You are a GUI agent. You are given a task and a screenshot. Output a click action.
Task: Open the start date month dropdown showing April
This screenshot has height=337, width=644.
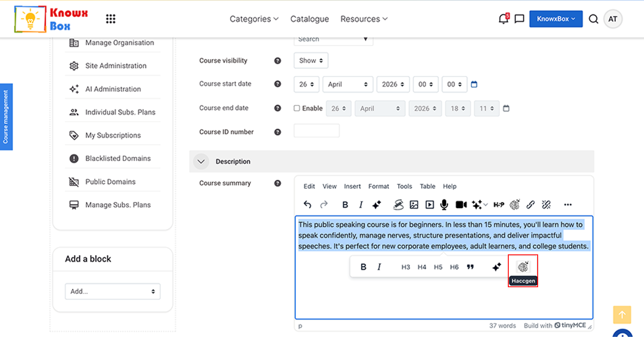[348, 84]
